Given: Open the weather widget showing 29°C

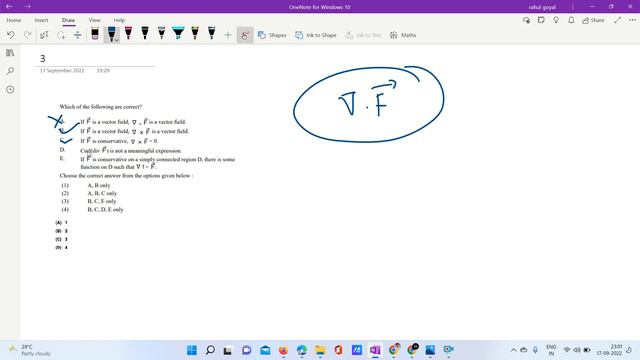Looking at the screenshot, I should pyautogui.click(x=30, y=350).
